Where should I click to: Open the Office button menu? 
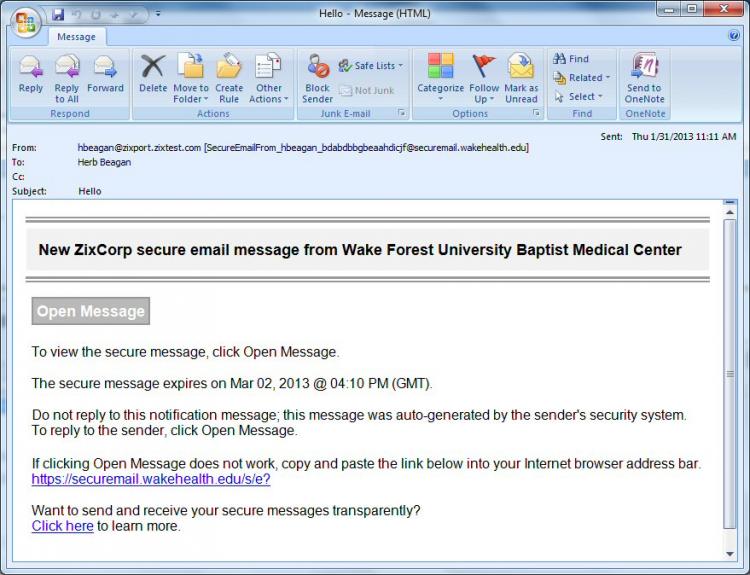pyautogui.click(x=25, y=21)
